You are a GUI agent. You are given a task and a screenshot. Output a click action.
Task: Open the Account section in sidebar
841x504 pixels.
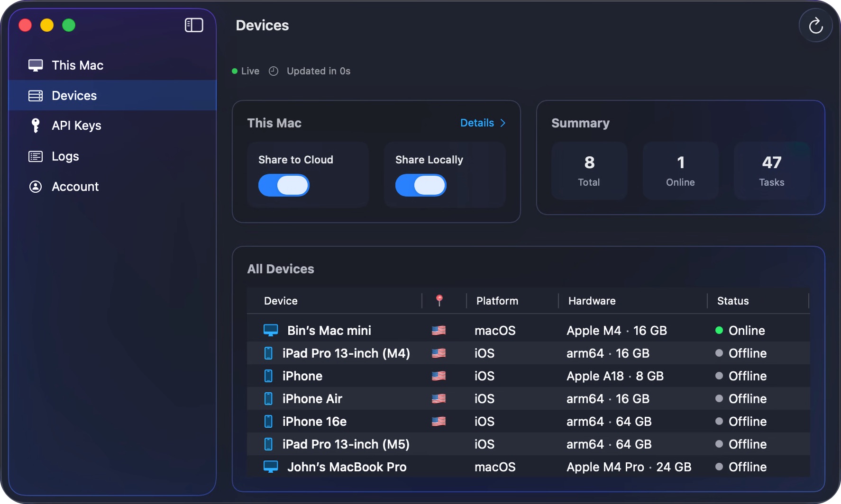click(x=75, y=186)
